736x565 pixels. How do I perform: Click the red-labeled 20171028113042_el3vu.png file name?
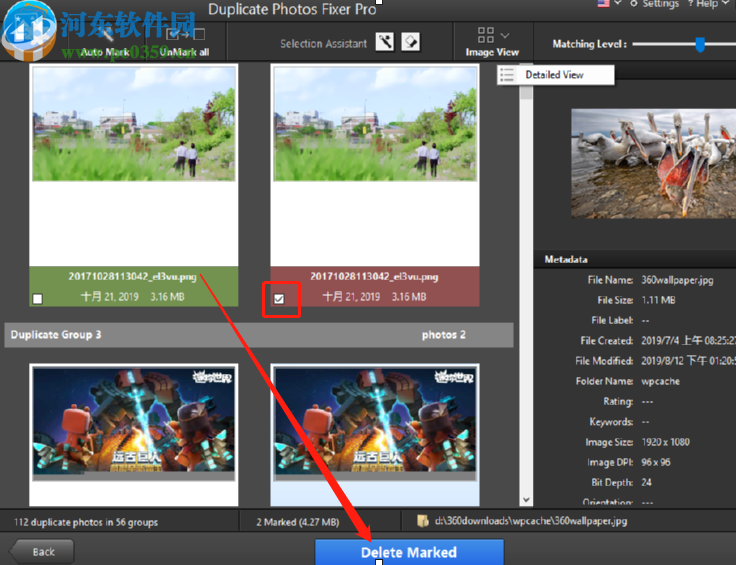pos(374,276)
